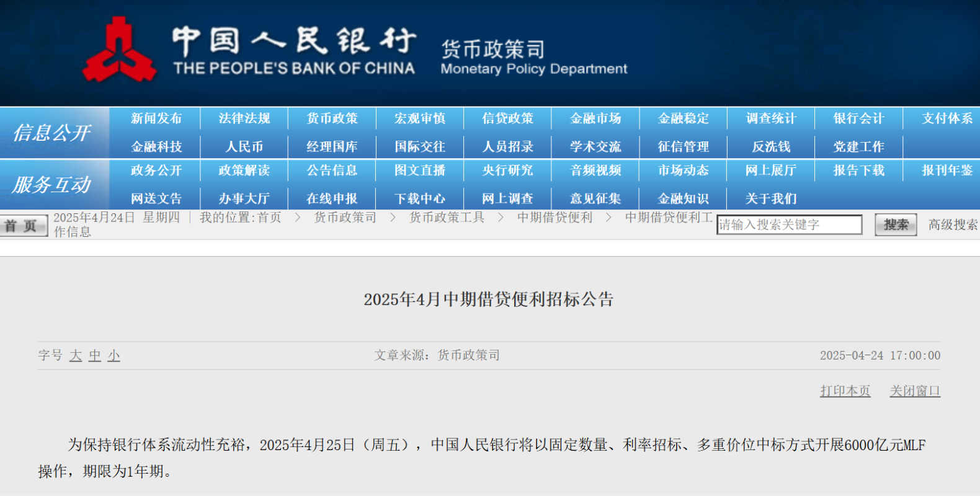
Task: Click the 首页 home button
Action: (23, 226)
